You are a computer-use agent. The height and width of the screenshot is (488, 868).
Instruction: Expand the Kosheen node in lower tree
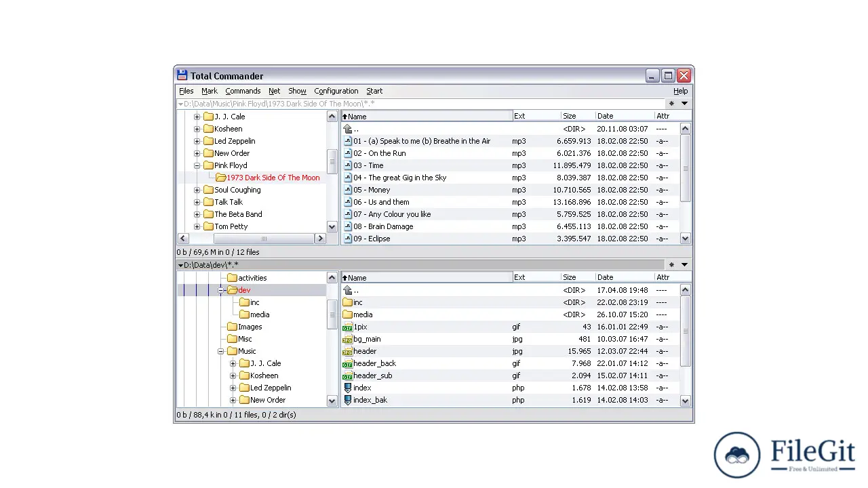(x=233, y=375)
